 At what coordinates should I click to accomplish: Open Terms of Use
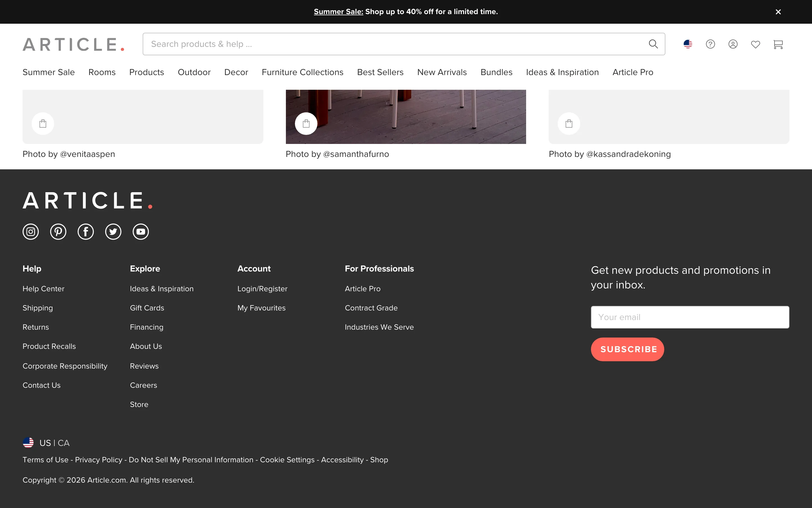click(x=45, y=460)
